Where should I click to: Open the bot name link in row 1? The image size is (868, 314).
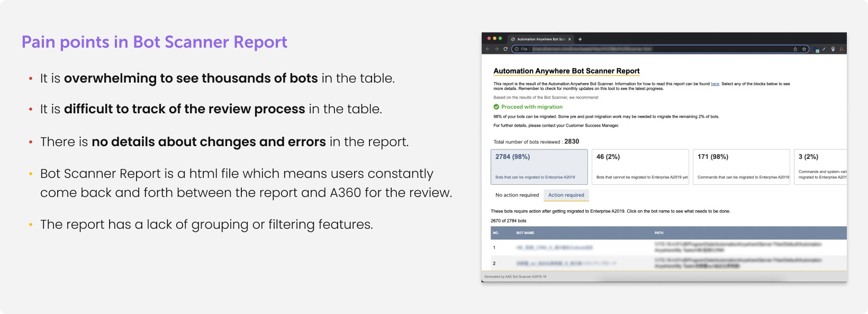click(x=554, y=247)
